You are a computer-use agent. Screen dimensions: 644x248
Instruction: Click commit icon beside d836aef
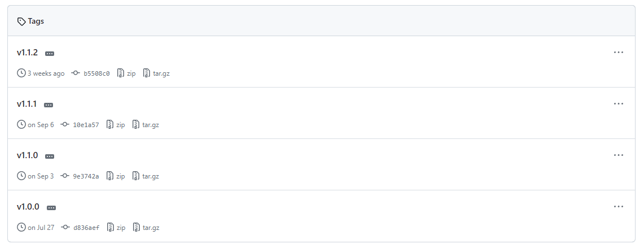tap(65, 228)
